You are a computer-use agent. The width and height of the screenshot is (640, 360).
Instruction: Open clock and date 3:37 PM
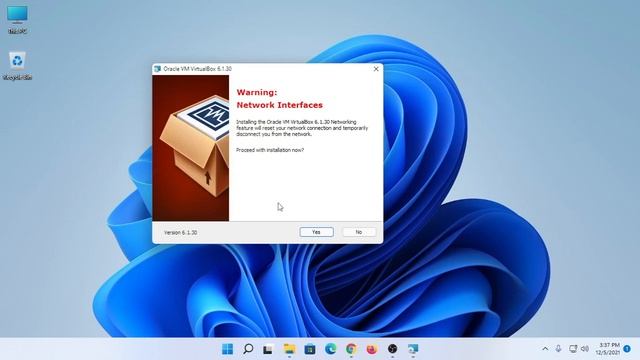coord(607,349)
